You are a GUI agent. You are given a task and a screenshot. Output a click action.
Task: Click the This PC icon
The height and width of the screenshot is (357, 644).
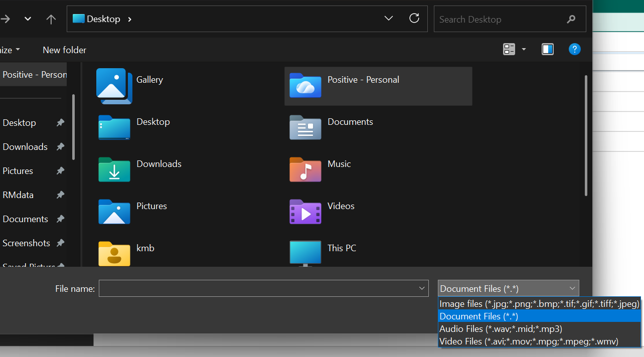(305, 253)
